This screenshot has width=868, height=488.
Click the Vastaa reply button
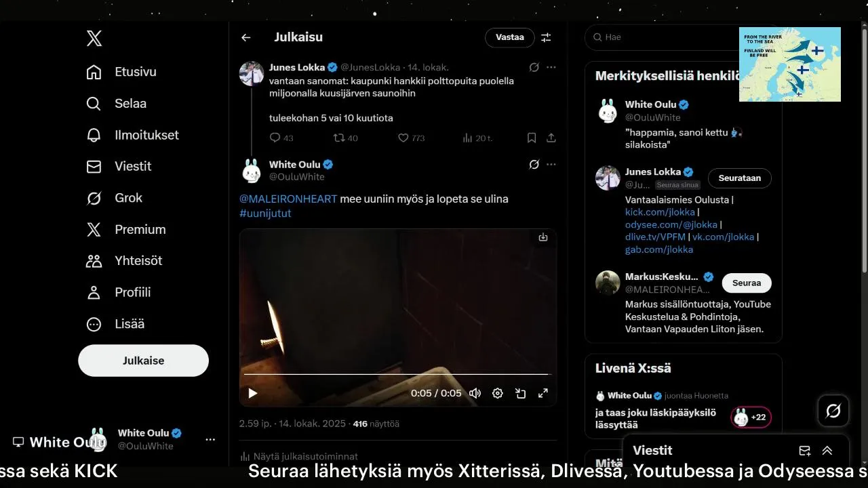point(510,37)
